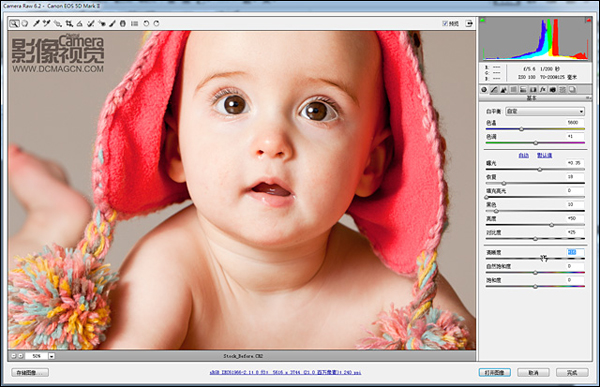This screenshot has width=600, height=387.
Task: Open the workflow options link
Action: tap(285, 372)
